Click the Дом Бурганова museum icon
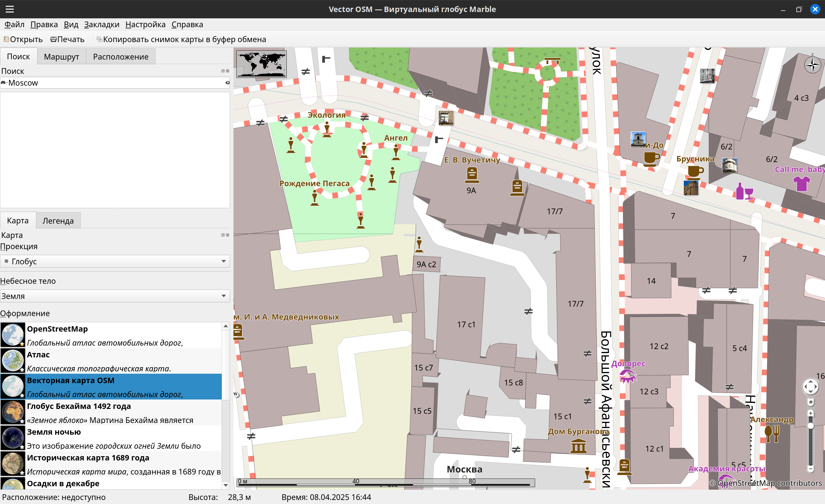The width and height of the screenshot is (825, 504). click(x=578, y=446)
